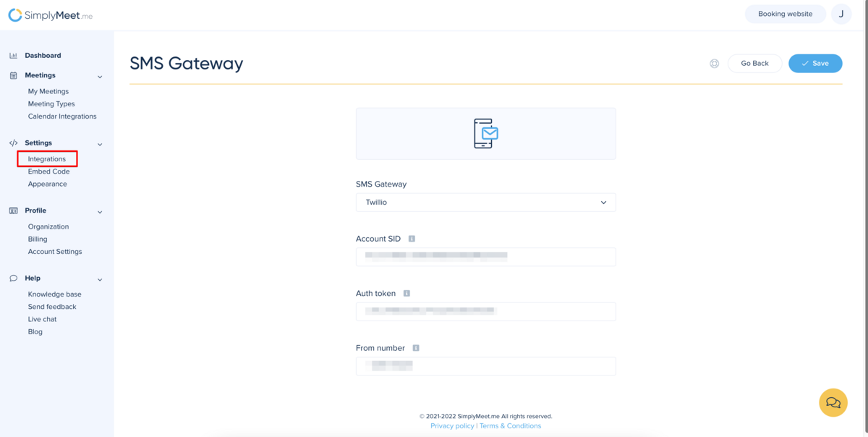The height and width of the screenshot is (437, 868).
Task: Open Integrations in the sidebar
Action: [47, 159]
